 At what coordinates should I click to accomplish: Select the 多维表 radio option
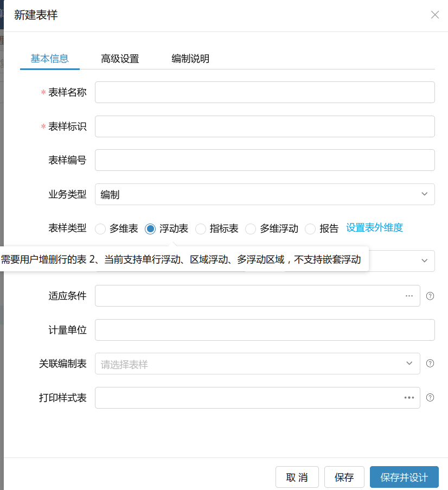(100, 229)
